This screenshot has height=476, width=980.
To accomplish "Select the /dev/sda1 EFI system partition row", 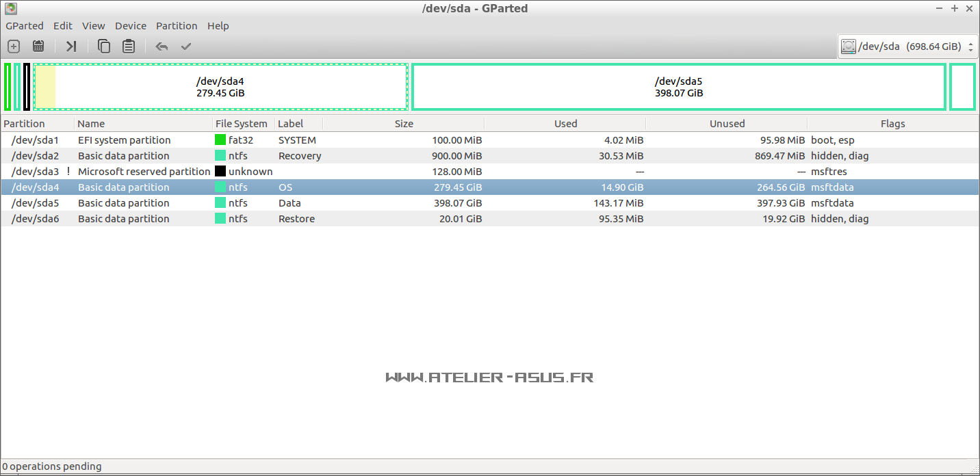I will (x=124, y=140).
